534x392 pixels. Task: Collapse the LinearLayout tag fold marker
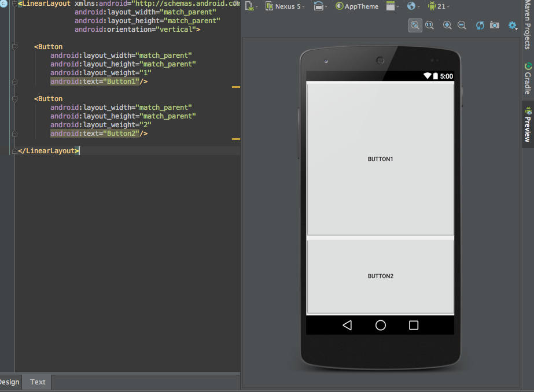click(x=14, y=3)
